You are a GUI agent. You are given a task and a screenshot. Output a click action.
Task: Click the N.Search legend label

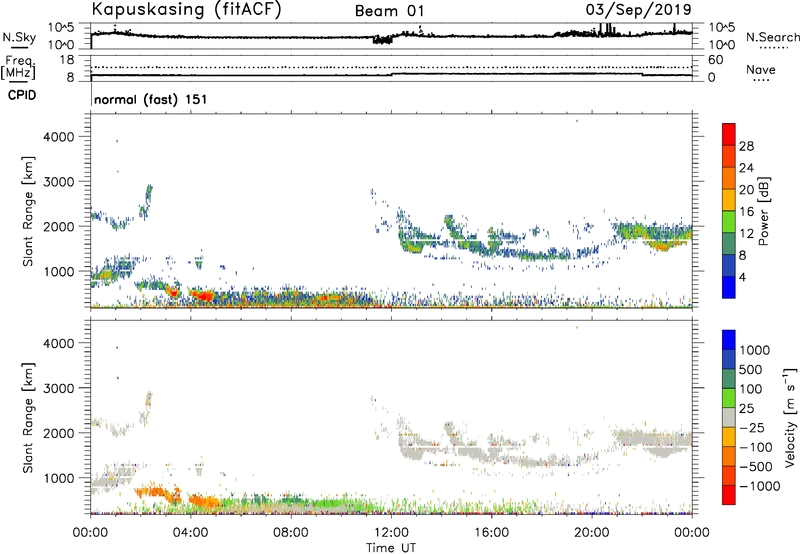pos(773,37)
